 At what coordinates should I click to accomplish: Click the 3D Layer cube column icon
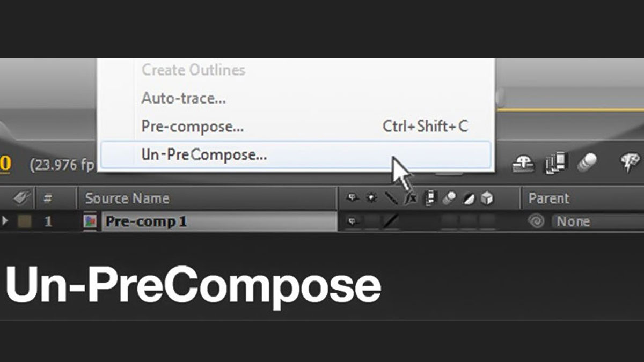[x=487, y=198]
